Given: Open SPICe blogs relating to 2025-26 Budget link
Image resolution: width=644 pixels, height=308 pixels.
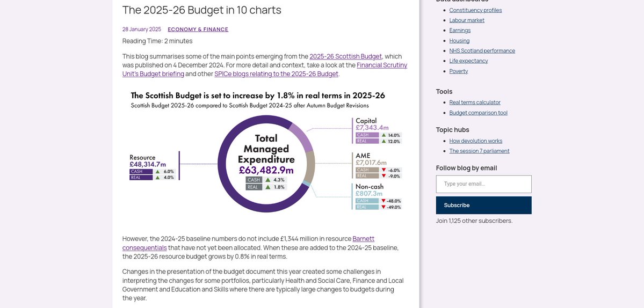Looking at the screenshot, I should (277, 74).
